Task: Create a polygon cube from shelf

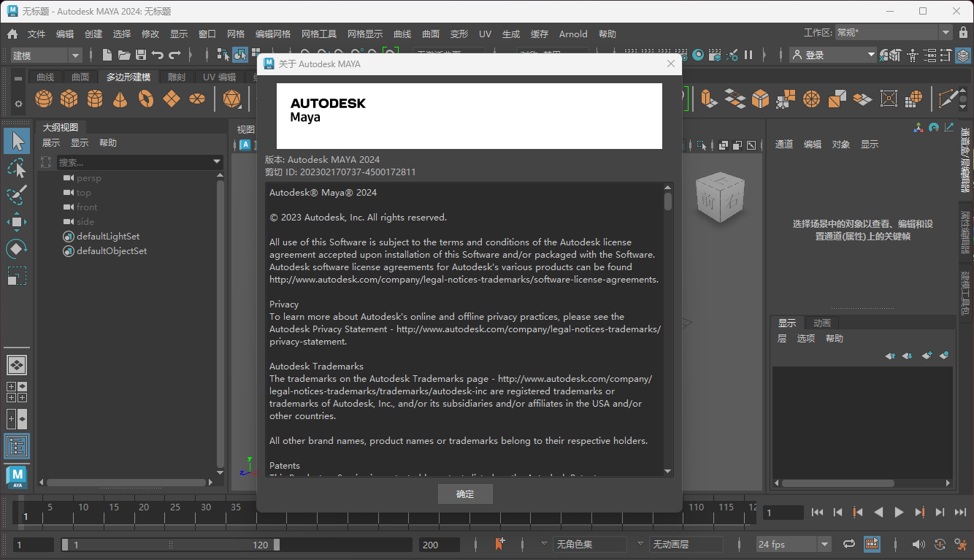Action: click(x=69, y=98)
